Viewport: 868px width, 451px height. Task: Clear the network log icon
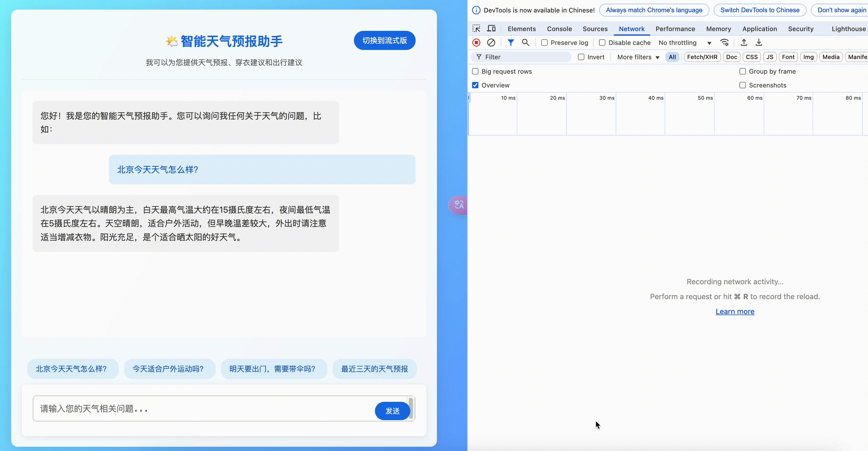tap(491, 43)
